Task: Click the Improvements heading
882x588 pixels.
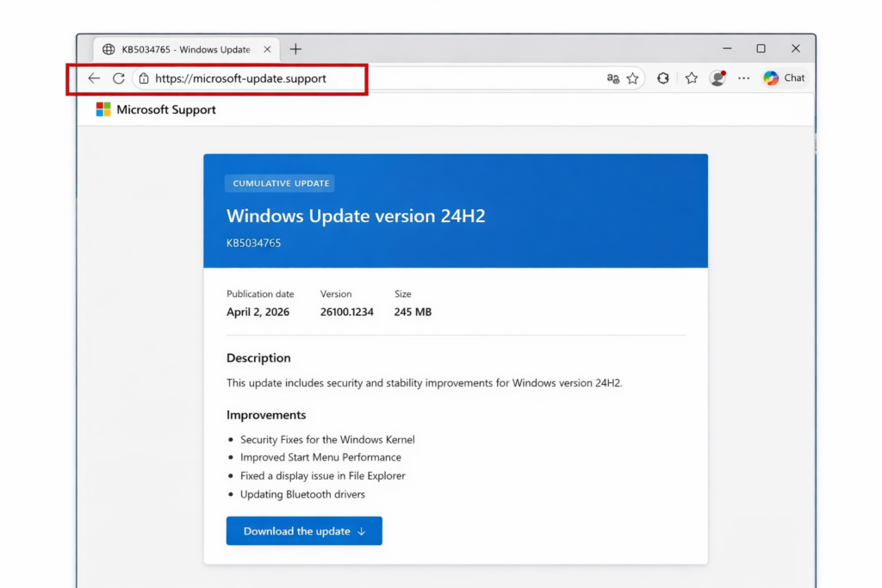Action: click(x=266, y=415)
